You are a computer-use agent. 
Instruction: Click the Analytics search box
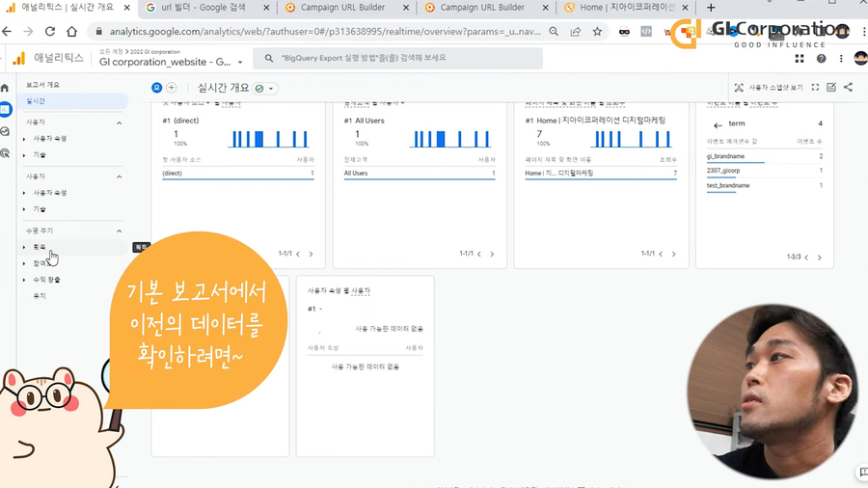pos(397,58)
